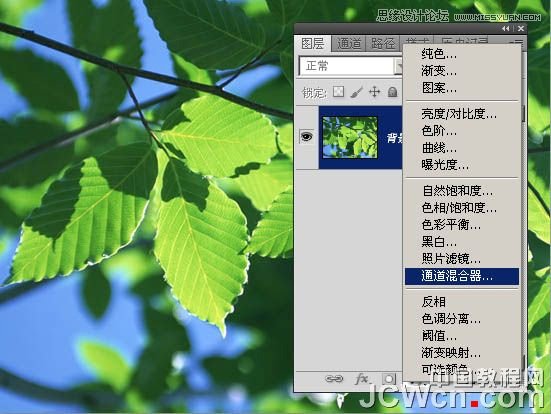This screenshot has height=414, width=551.
Task: Choose 色相/饱和度... adjustment
Action: (462, 208)
